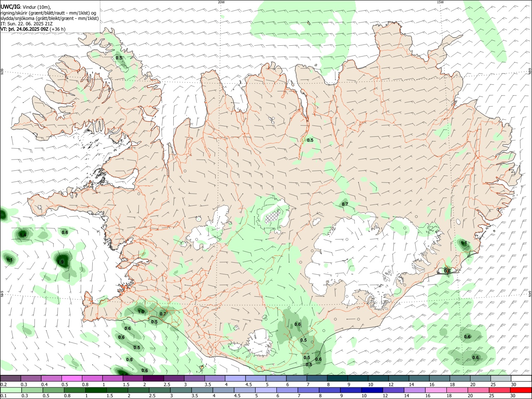532x399 pixels.
Task: Pick the white snow swatch above 30
Action: (520, 378)
